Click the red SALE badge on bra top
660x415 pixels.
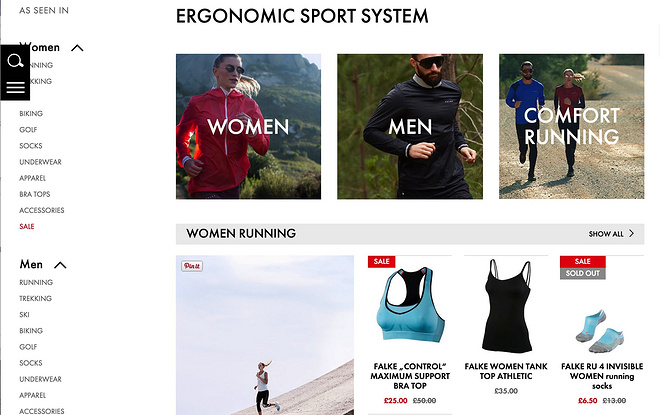pos(381,261)
